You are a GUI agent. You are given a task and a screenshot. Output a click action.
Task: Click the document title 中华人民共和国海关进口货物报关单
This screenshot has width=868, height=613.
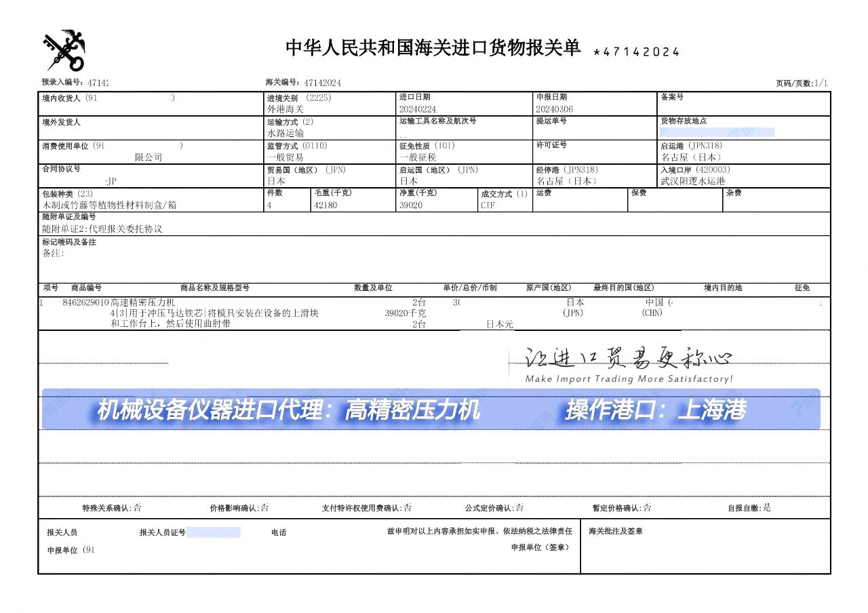[x=433, y=48]
